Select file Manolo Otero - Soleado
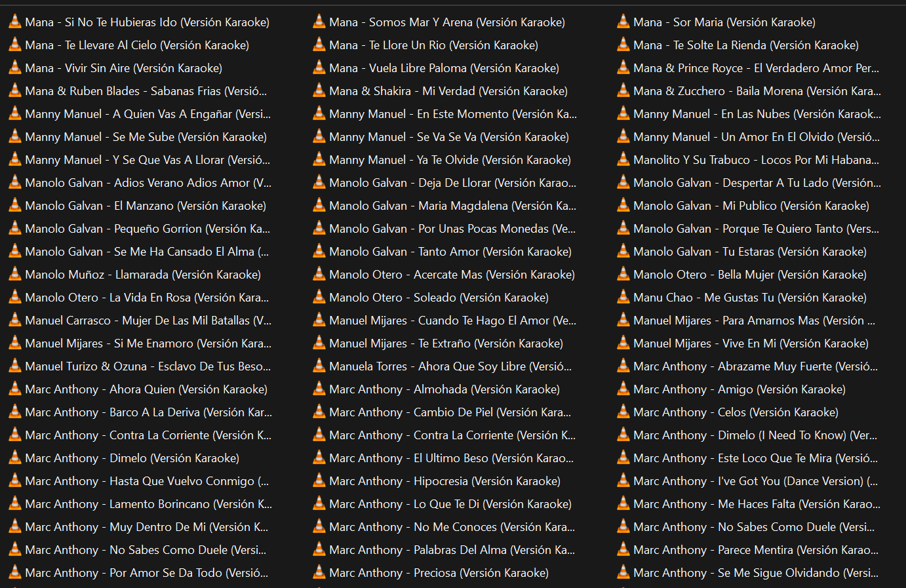Screen dimensions: 906x588 pyautogui.click(x=439, y=298)
